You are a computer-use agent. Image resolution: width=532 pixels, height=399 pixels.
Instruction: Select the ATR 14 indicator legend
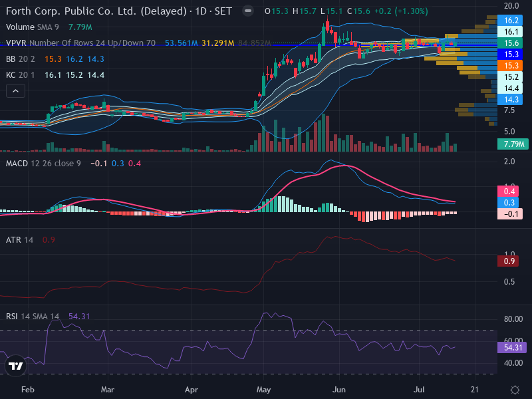[x=20, y=240]
